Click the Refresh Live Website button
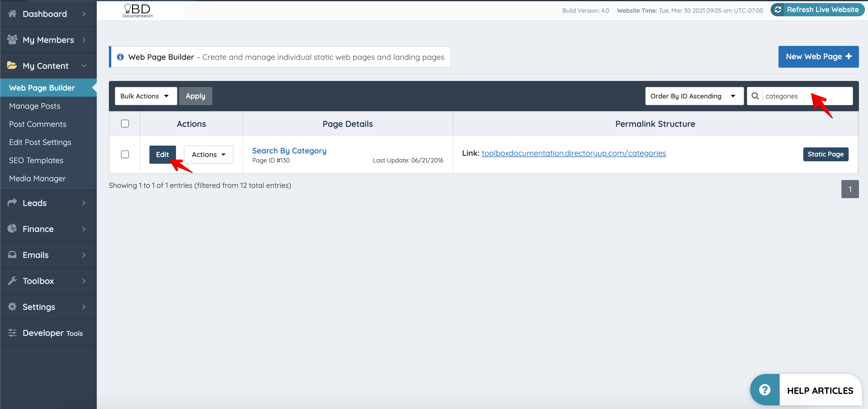868x409 pixels. pos(817,9)
